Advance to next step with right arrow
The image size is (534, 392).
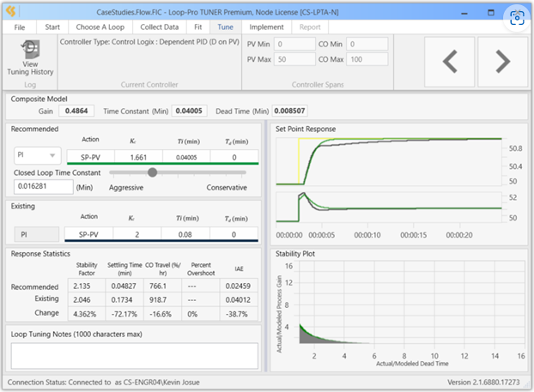503,62
